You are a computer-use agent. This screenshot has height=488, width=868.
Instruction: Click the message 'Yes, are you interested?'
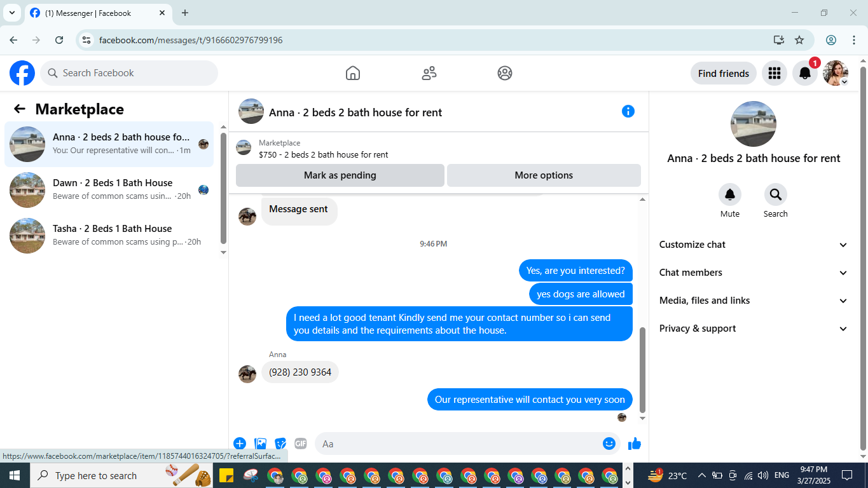click(x=575, y=271)
